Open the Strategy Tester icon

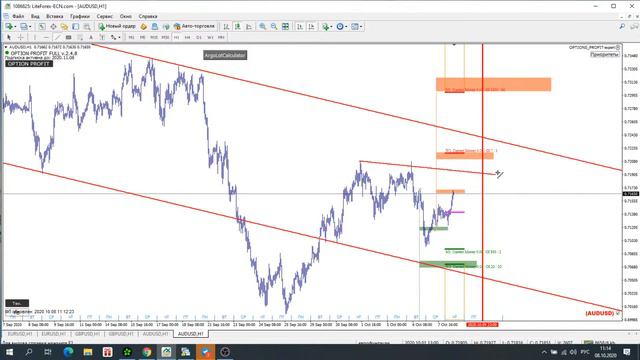pos(87,27)
